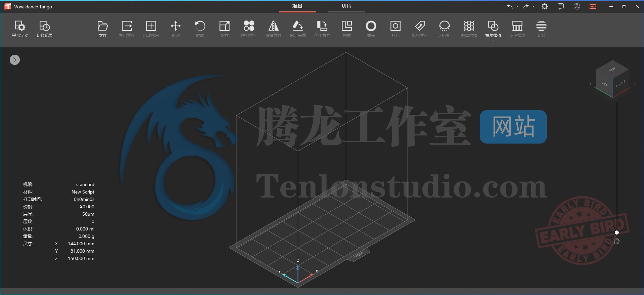The image size is (644, 295).
Task: Click the 标签零件 label part tool
Action: pyautogui.click(x=420, y=29)
